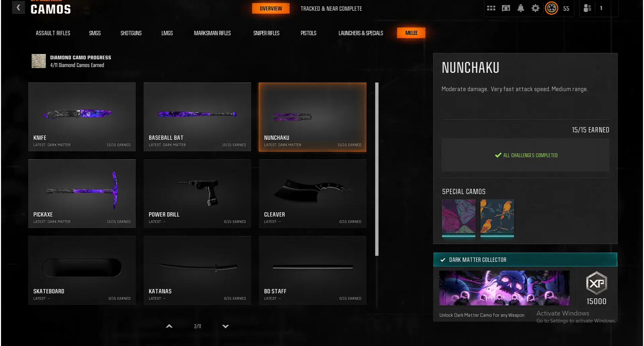The height and width of the screenshot is (346, 644).
Task: Open the Launchers & Specials category
Action: 361,33
